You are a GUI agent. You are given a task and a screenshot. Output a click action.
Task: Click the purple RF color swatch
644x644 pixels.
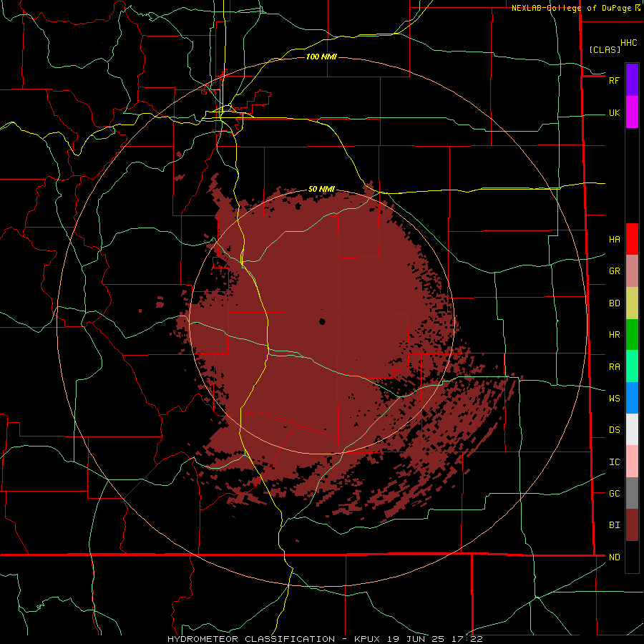click(632, 80)
